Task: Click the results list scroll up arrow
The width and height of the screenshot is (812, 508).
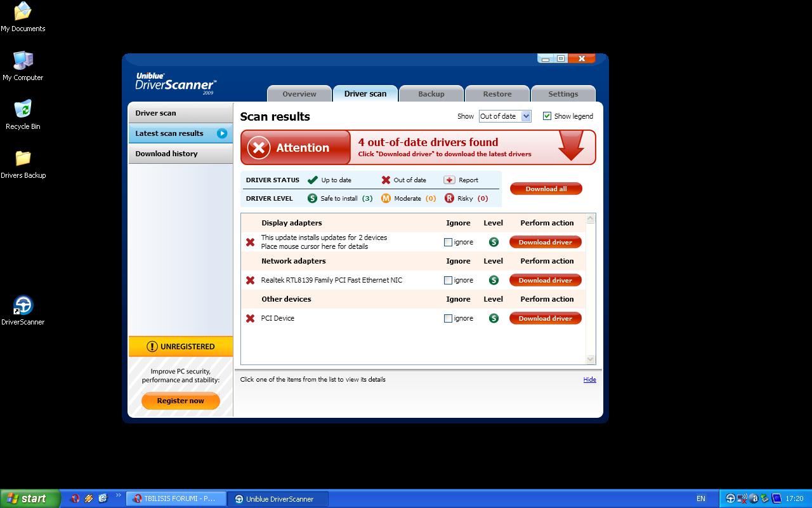Action: pyautogui.click(x=591, y=218)
